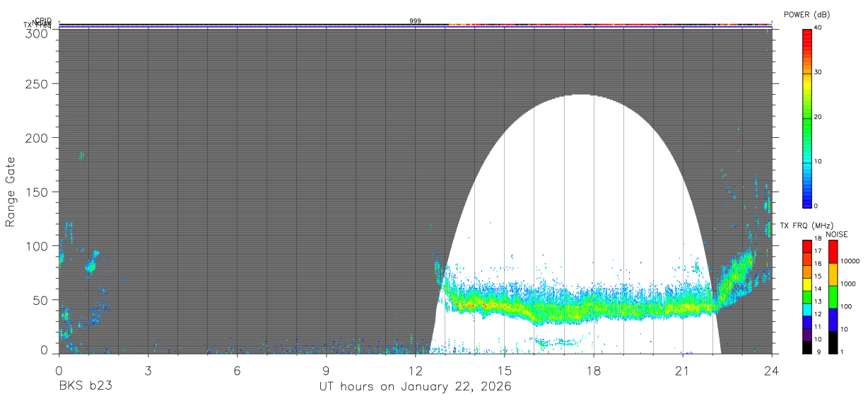Click the UT hours axis tick label 15

coord(504,371)
